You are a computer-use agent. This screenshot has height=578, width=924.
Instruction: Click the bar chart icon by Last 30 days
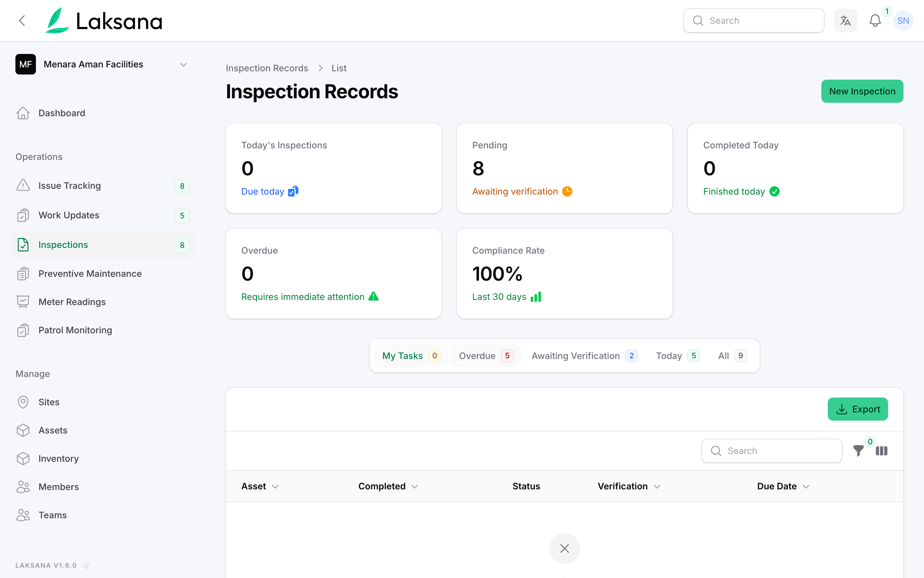pos(536,297)
